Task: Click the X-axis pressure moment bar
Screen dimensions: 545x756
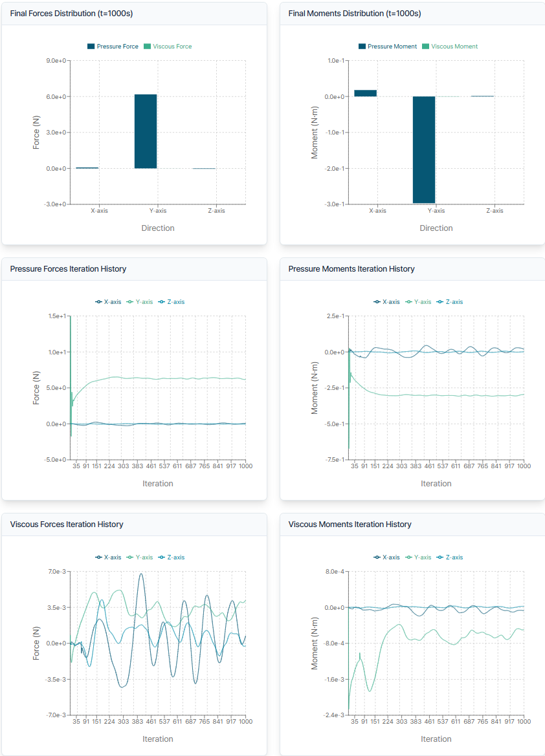Action: click(x=366, y=93)
